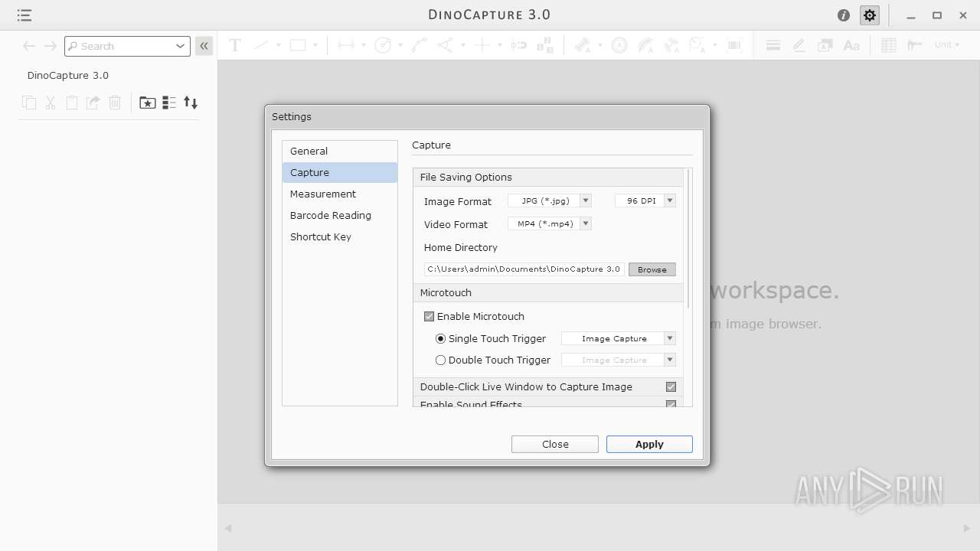Open the hamburger main menu
Viewport: 980px width, 551px height.
pos(24,15)
